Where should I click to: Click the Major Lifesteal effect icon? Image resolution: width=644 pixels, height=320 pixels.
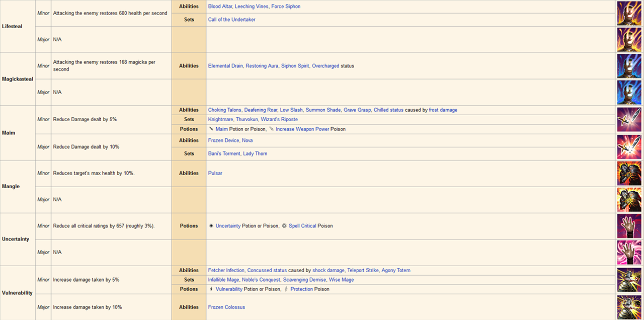(x=629, y=39)
